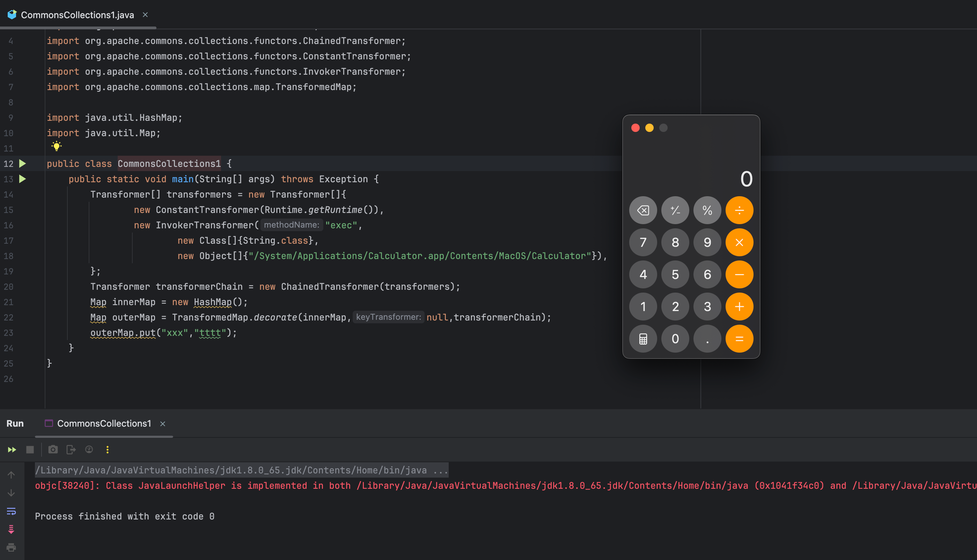Click the camera thread dump icon
Image resolution: width=977 pixels, height=560 pixels.
[x=53, y=450]
